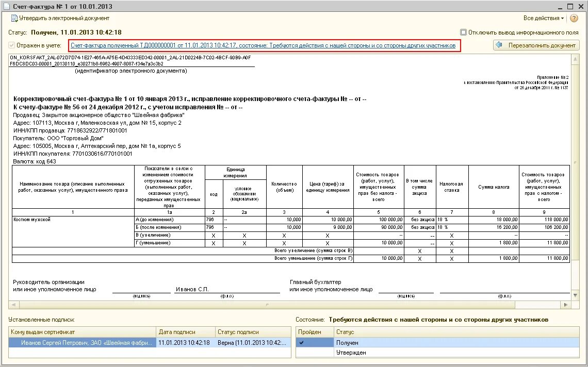The width and height of the screenshot is (588, 367).
Task: Click the Всего уменьшение (сумма строк Г) label
Action: pos(314,259)
